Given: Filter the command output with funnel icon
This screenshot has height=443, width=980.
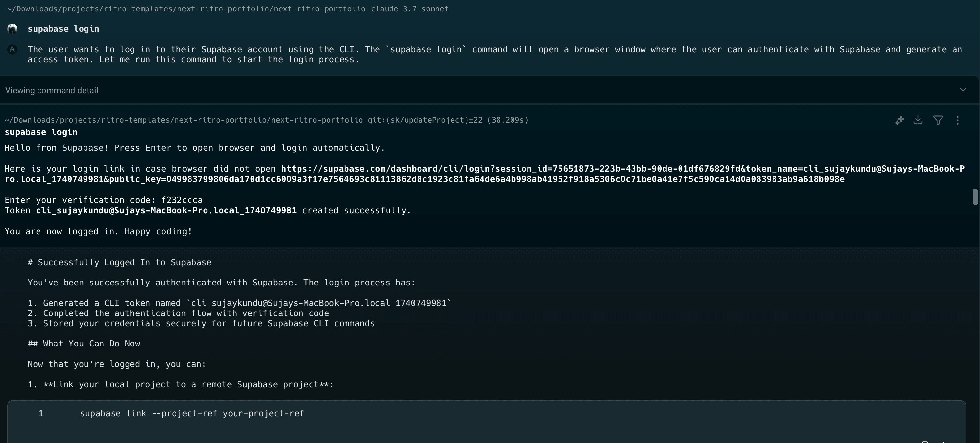Looking at the screenshot, I should point(939,120).
